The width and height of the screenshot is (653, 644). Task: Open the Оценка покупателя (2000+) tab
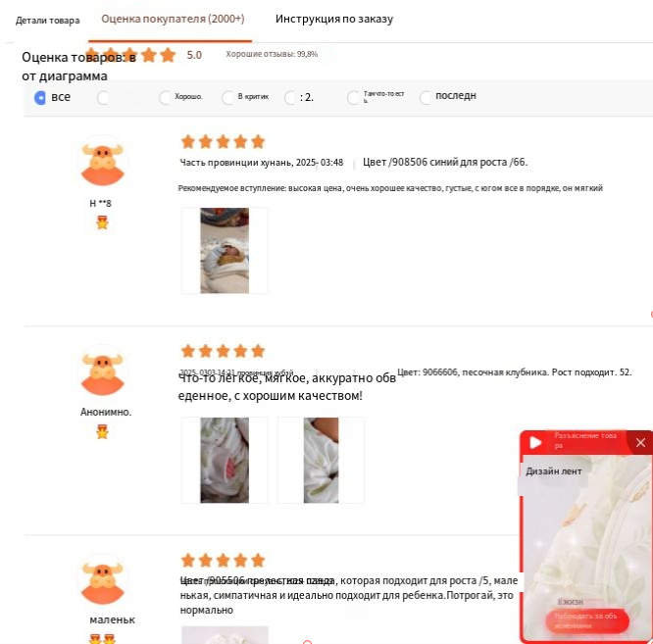173,19
